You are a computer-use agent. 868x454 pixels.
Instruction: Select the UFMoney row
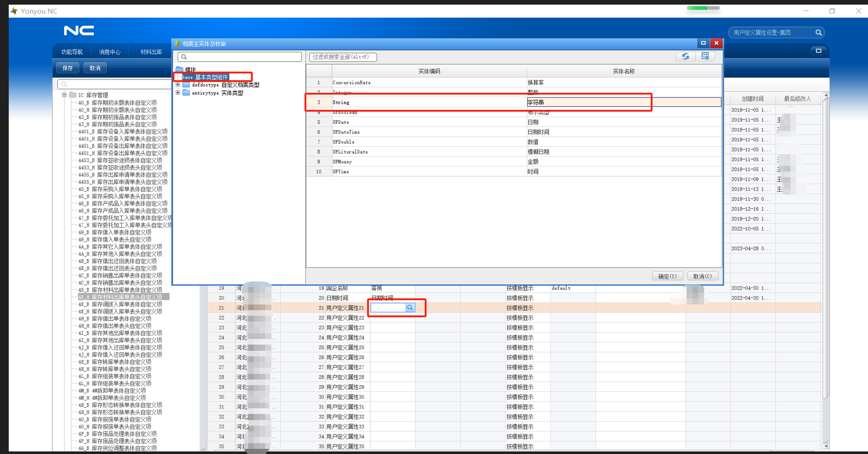point(513,162)
